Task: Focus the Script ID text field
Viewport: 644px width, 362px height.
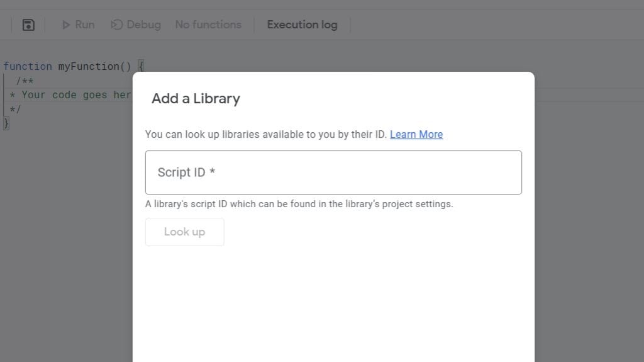Action: pyautogui.click(x=333, y=173)
